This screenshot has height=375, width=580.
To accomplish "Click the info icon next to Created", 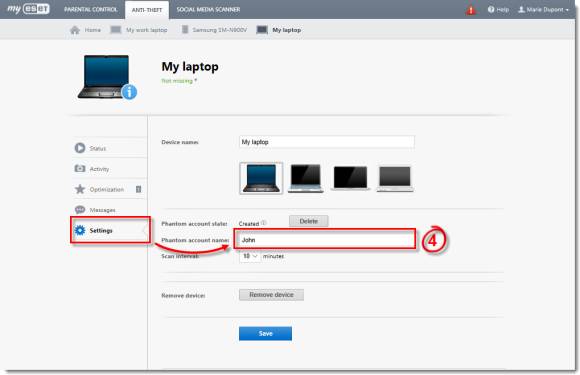I will (264, 223).
